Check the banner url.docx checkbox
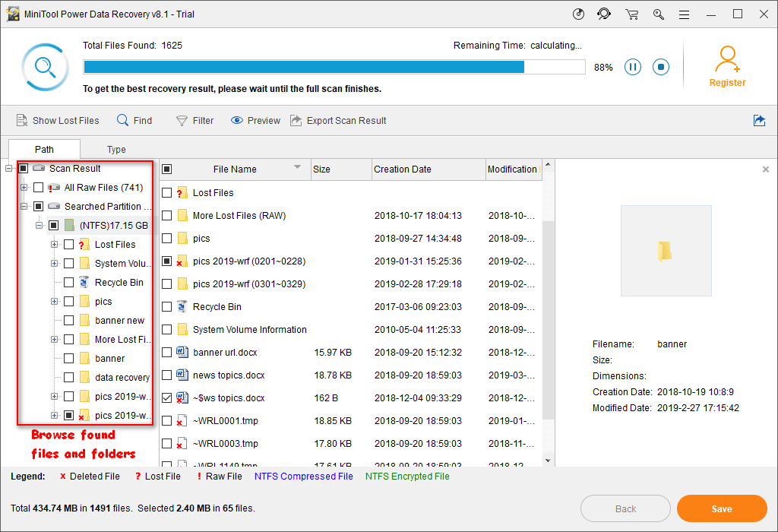 pyautogui.click(x=167, y=353)
